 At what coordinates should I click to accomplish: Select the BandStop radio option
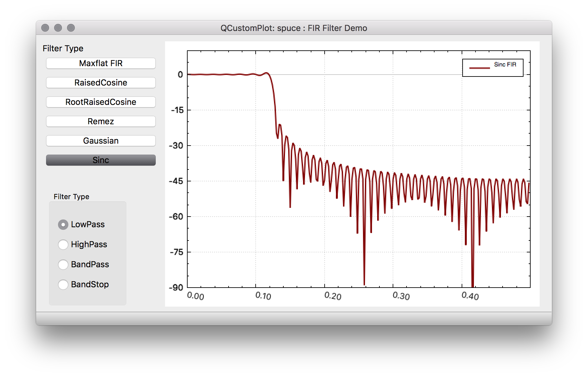63,285
